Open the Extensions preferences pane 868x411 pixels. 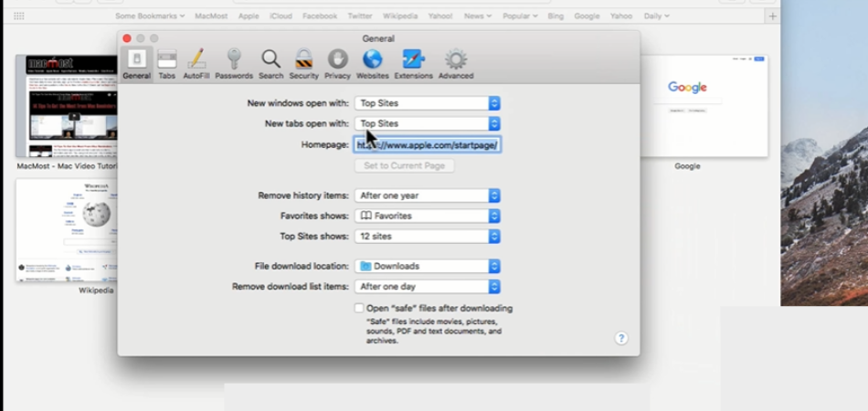click(414, 64)
